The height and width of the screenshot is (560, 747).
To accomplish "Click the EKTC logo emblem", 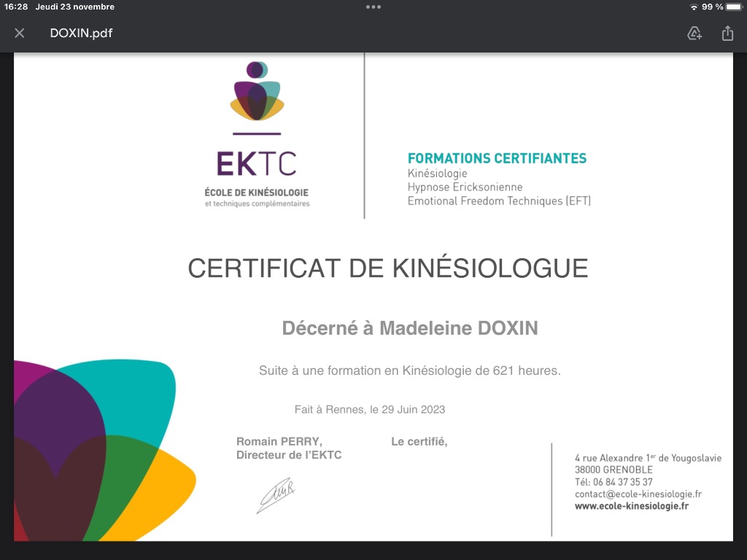I will coord(256,92).
